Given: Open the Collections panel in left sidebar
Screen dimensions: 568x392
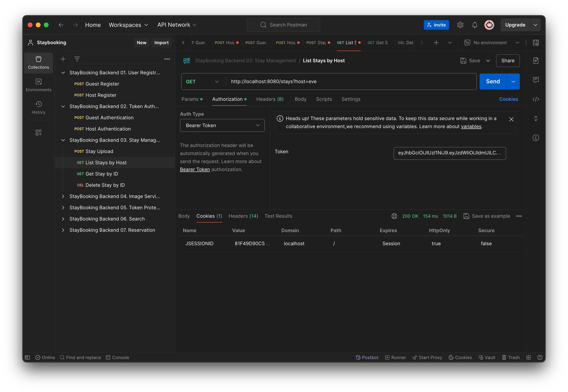Looking at the screenshot, I should point(38,63).
